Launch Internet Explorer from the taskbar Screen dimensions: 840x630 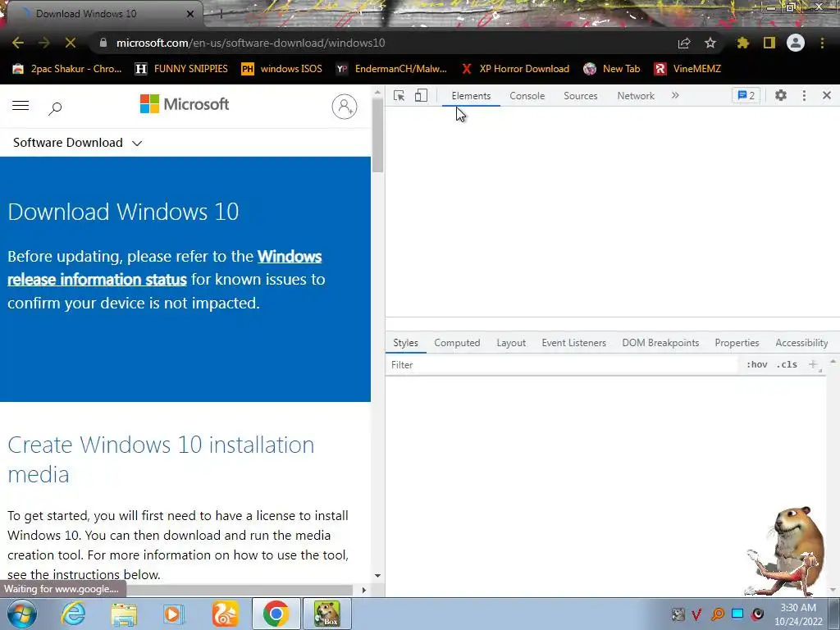click(x=73, y=614)
